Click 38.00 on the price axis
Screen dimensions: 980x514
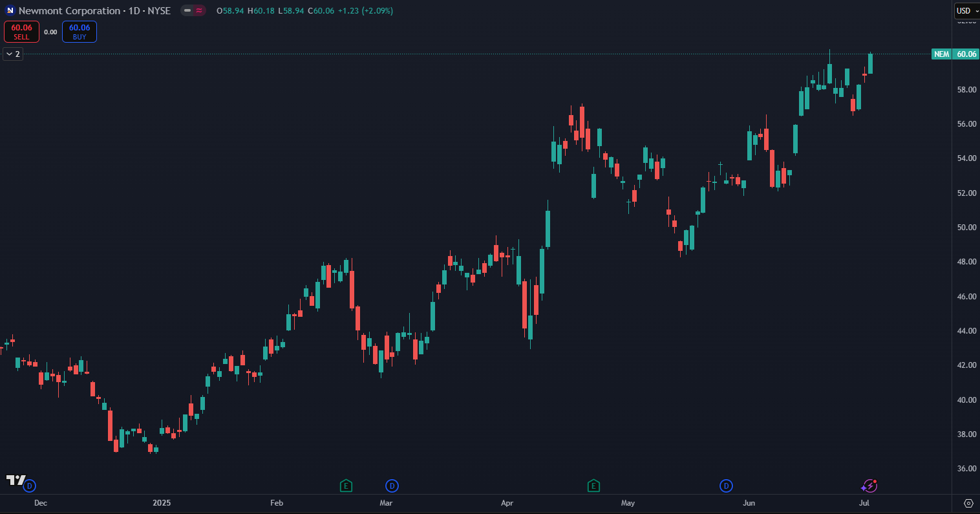[x=966, y=434]
